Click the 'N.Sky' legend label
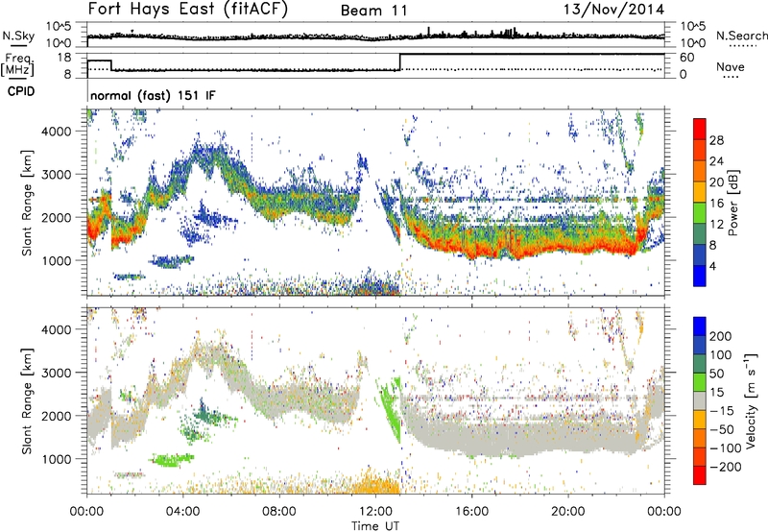This screenshot has height=532, width=768. click(x=18, y=36)
